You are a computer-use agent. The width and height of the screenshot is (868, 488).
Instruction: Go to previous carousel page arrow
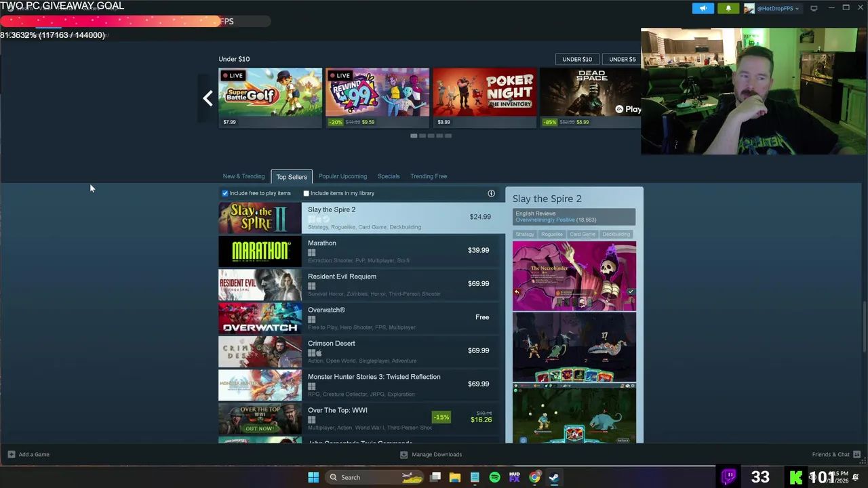[x=208, y=98]
